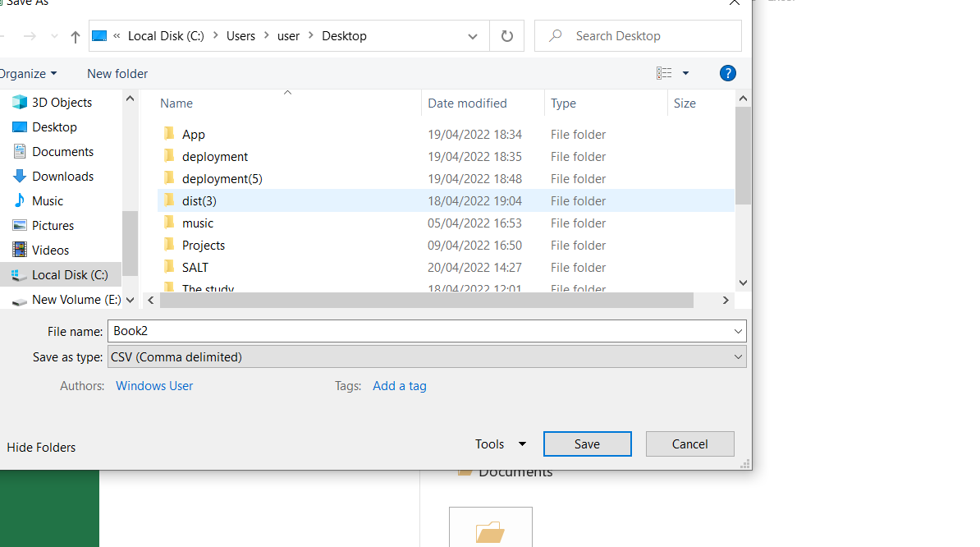
Task: Expand the address bar previous locations dropdown
Action: pos(473,36)
